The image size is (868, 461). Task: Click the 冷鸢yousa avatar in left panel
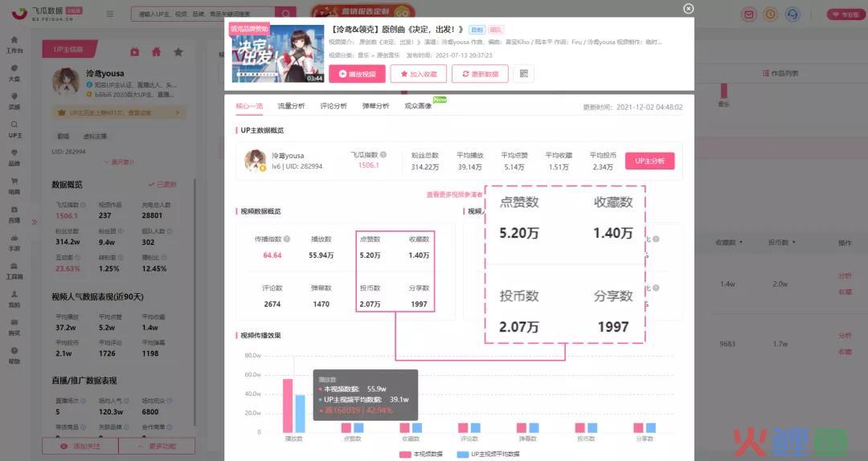[66, 82]
